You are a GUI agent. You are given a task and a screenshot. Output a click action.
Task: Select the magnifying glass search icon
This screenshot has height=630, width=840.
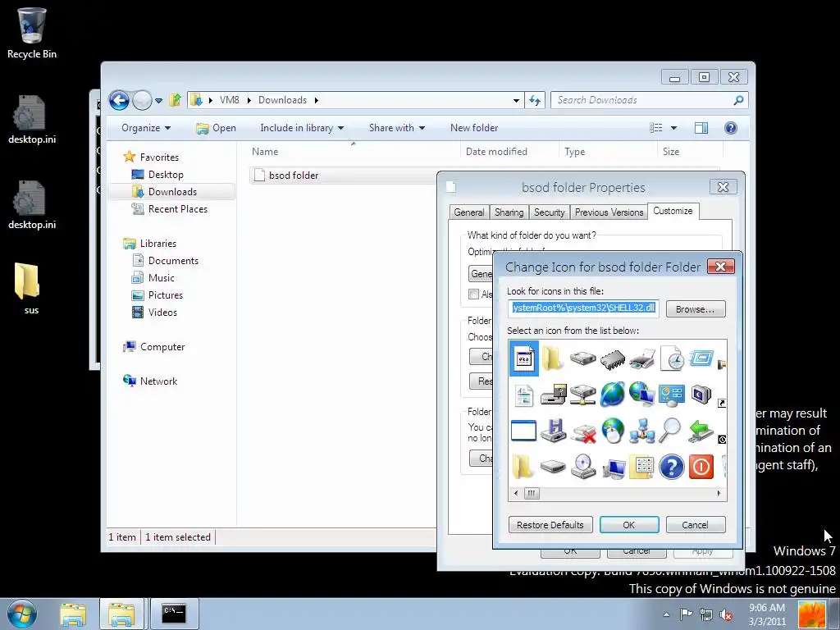[670, 430]
